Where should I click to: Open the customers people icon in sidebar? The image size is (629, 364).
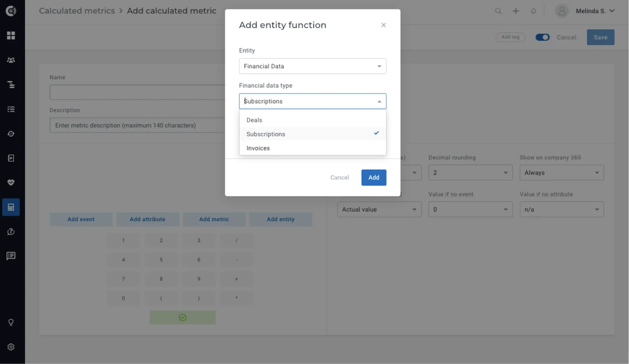11,60
